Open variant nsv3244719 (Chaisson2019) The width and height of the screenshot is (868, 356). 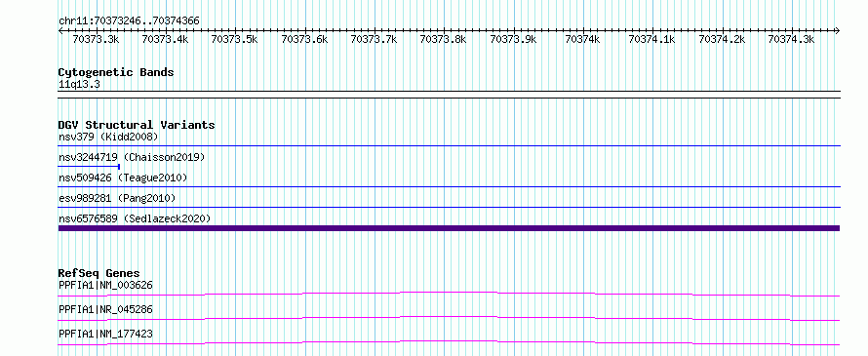coord(132,157)
